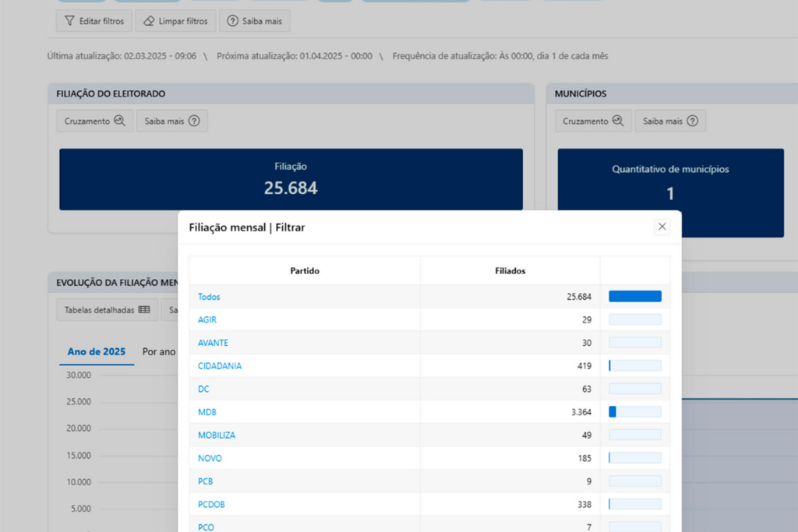Click the 30.000 chart axis label
The image size is (798, 532).
click(79, 375)
